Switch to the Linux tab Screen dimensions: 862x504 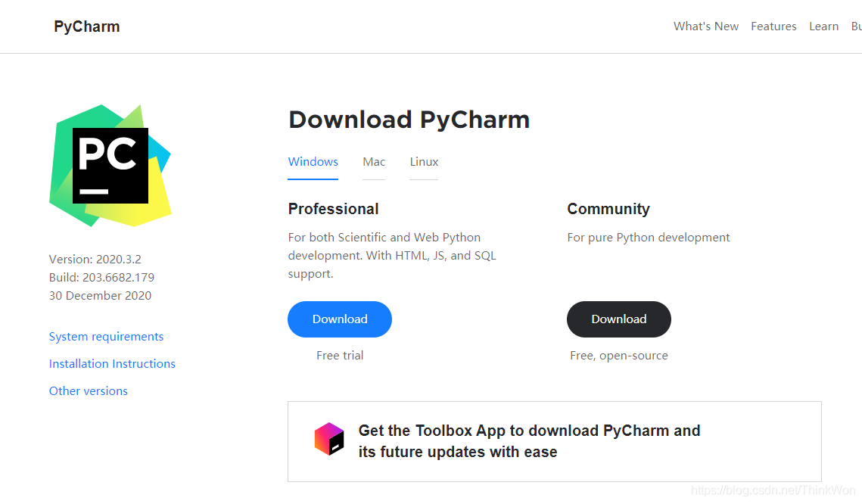(423, 161)
